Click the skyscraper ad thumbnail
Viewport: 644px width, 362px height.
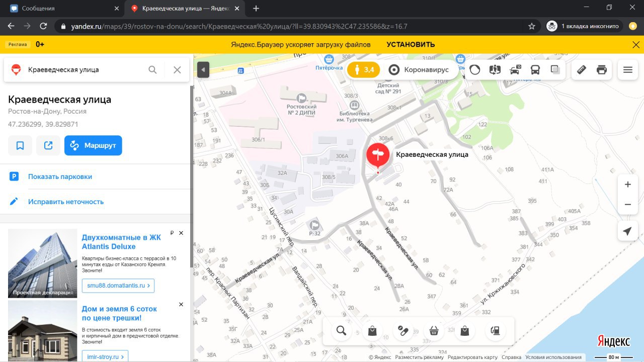click(43, 263)
